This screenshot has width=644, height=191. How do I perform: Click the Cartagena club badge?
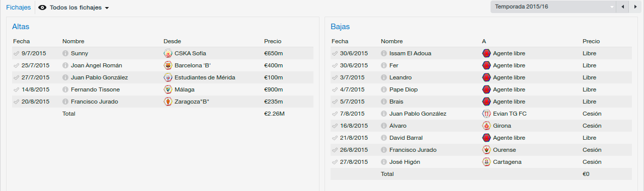click(x=487, y=162)
